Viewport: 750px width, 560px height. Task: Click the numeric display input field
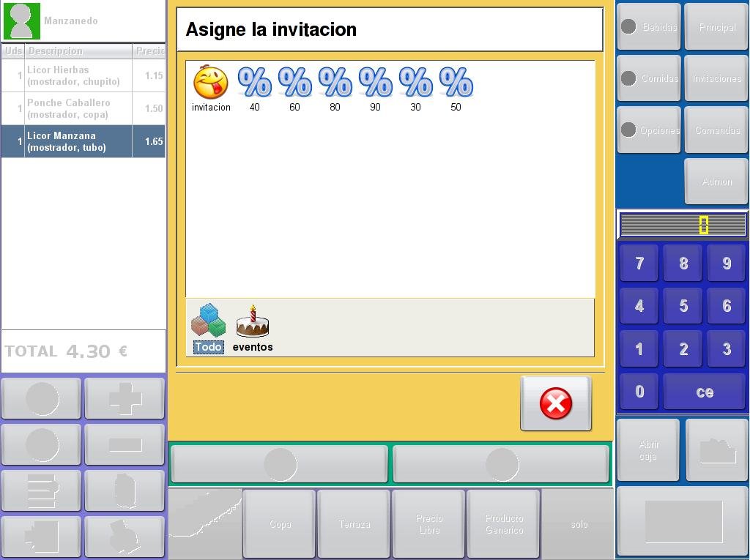[683, 225]
